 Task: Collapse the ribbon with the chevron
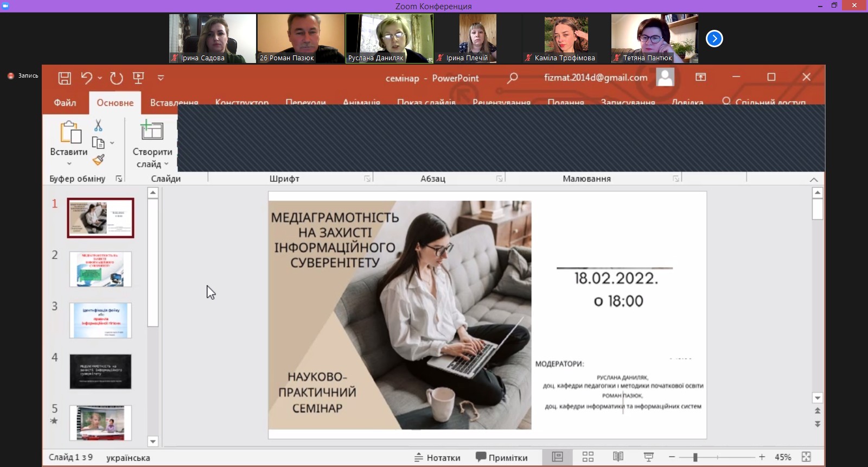813,180
